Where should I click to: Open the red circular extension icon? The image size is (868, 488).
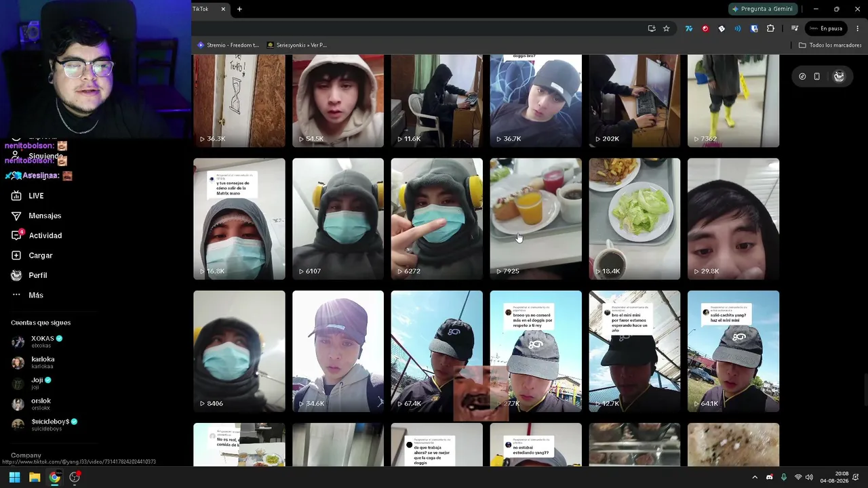tap(705, 28)
